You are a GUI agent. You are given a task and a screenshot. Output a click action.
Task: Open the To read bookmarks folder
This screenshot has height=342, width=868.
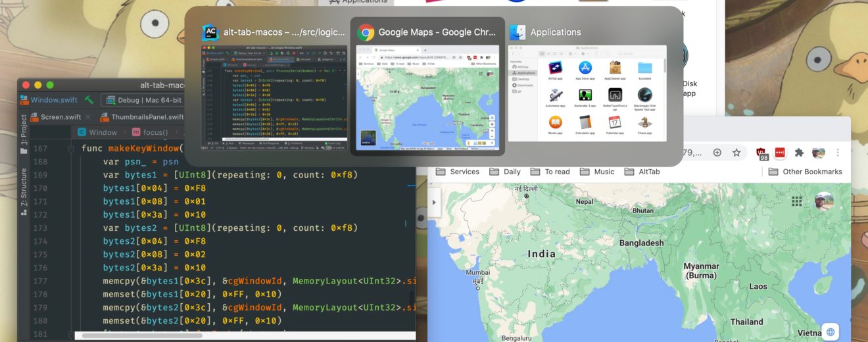tap(550, 172)
